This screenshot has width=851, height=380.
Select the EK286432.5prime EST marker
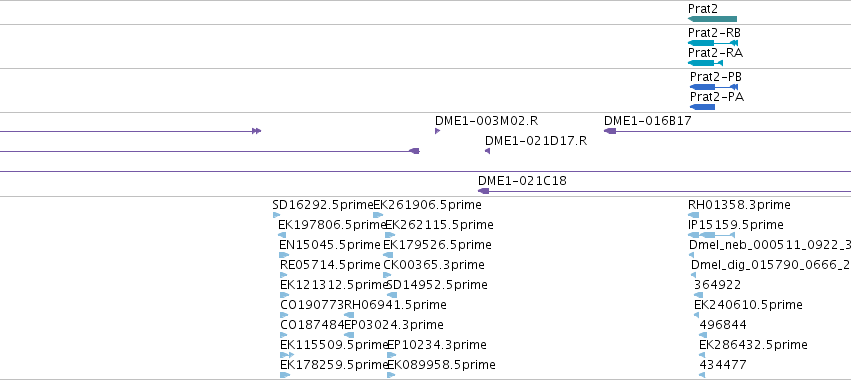(x=702, y=355)
